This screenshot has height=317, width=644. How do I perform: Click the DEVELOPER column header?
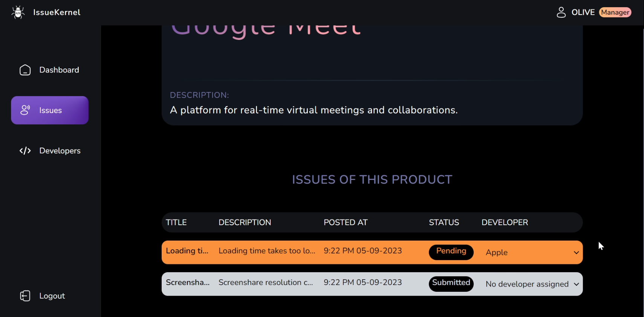[505, 223]
